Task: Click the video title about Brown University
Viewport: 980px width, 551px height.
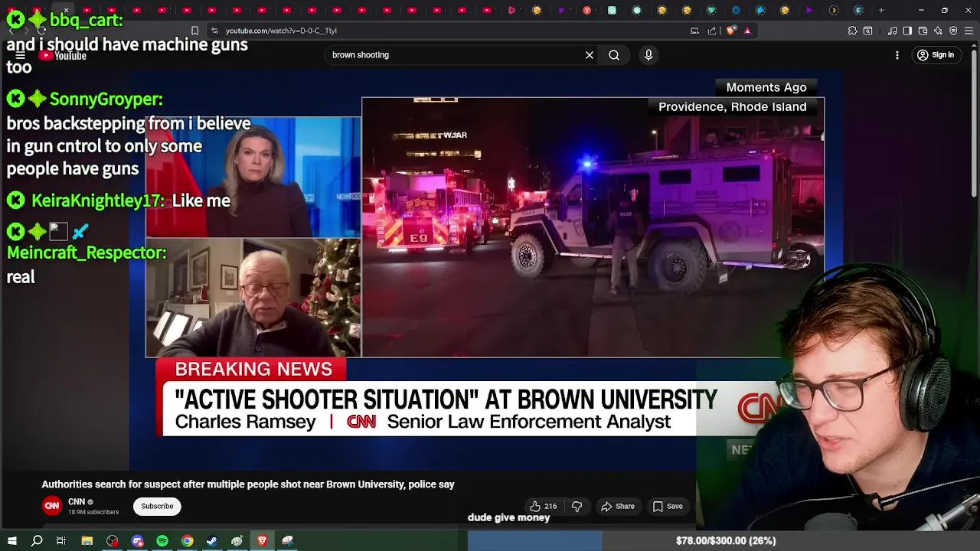Action: [x=248, y=484]
